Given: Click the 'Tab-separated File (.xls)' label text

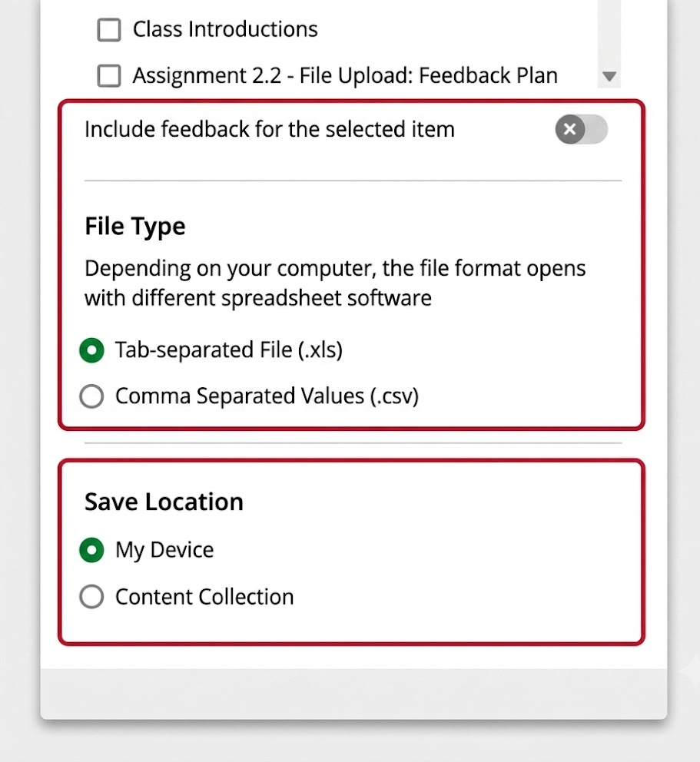Looking at the screenshot, I should pyautogui.click(x=229, y=350).
